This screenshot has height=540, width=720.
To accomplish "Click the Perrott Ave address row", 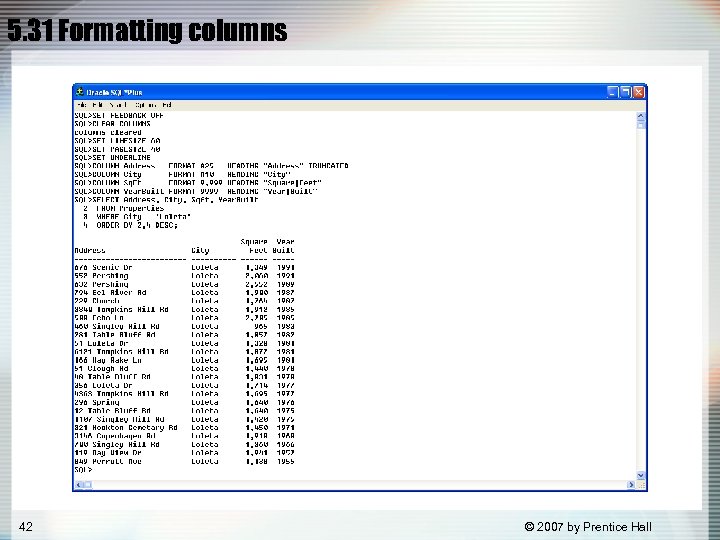I will [x=184, y=461].
